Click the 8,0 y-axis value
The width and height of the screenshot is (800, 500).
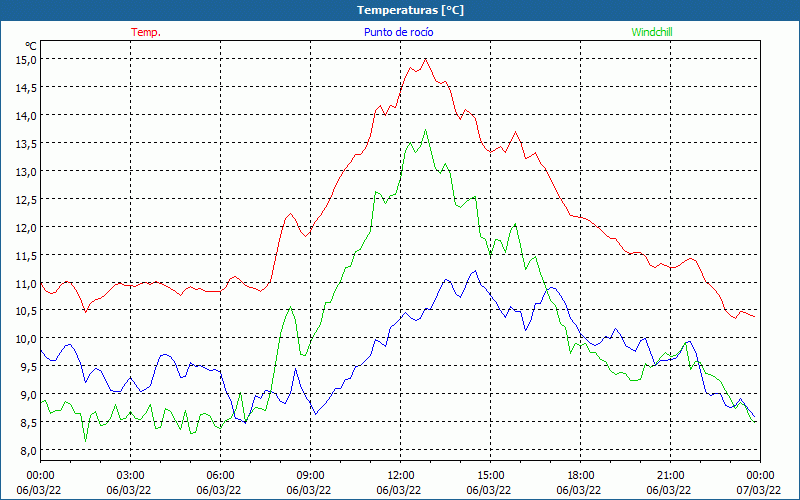click(29, 451)
